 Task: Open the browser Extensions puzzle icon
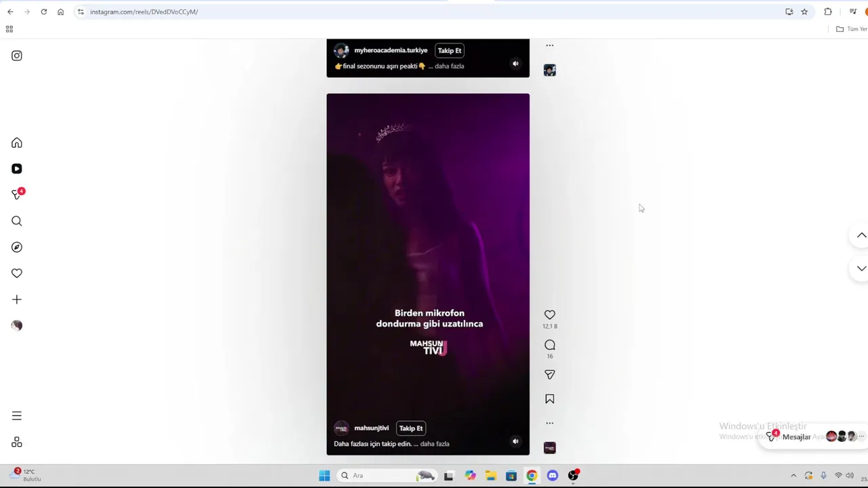828,12
